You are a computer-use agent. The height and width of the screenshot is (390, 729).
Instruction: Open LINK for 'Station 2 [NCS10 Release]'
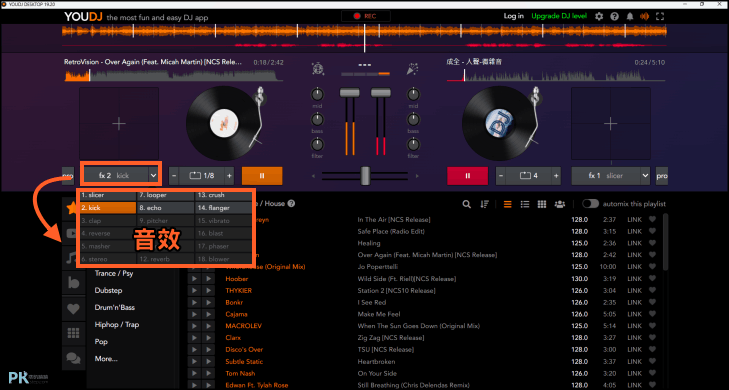[x=634, y=291]
